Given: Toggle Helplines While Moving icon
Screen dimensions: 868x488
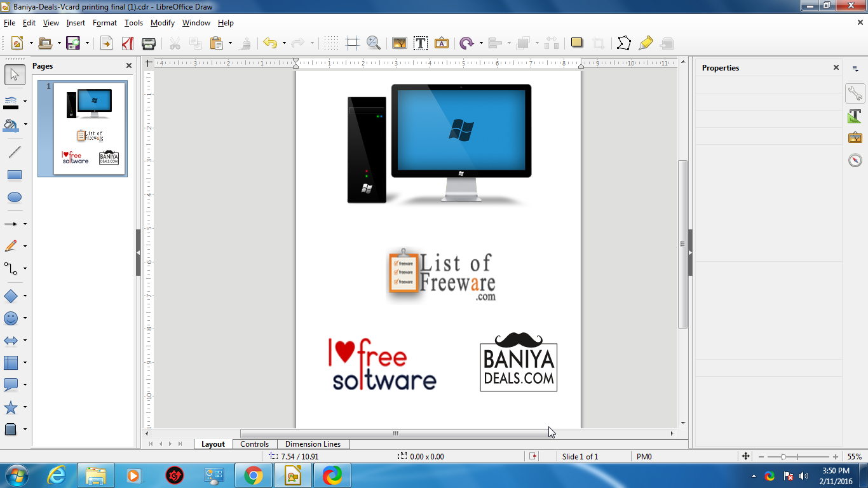Looking at the screenshot, I should 353,43.
